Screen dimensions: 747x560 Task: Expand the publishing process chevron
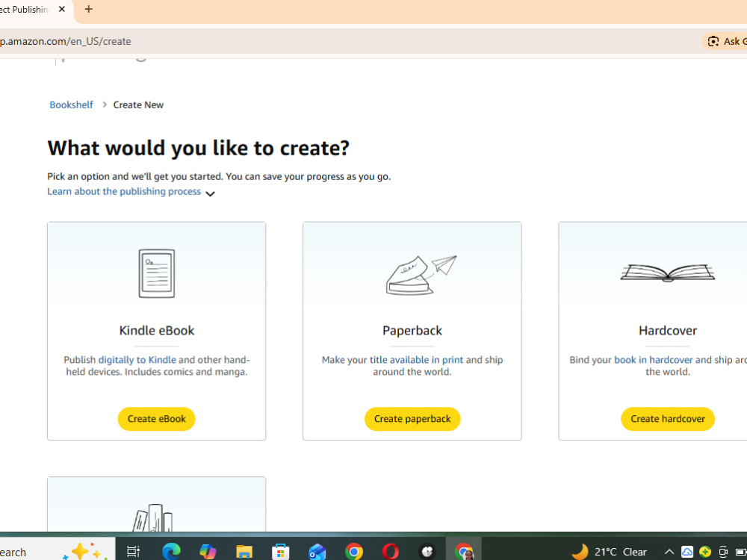(x=210, y=193)
